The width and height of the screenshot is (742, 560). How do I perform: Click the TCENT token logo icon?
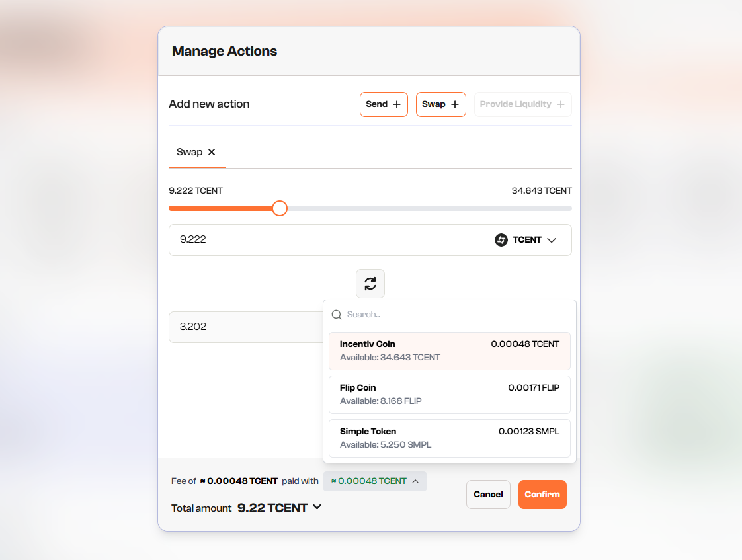[501, 240]
